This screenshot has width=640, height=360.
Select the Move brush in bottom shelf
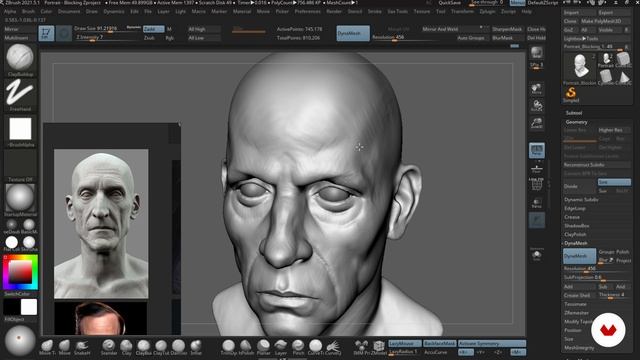coord(64,347)
